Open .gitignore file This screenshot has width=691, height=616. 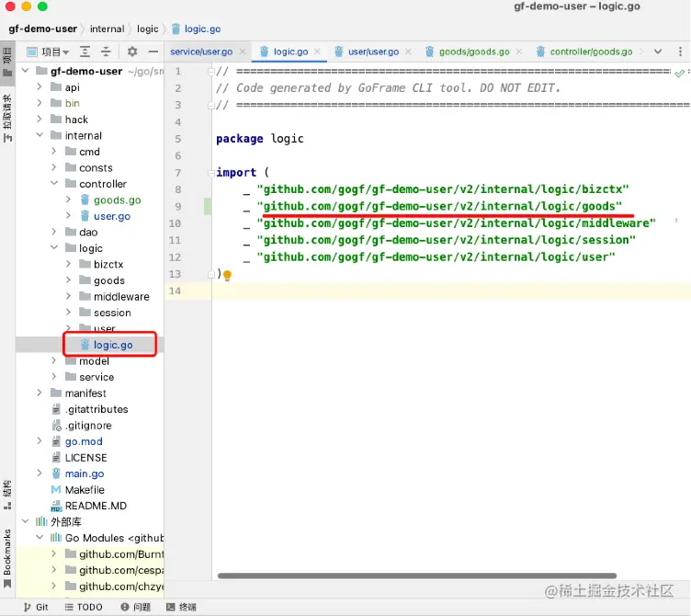(88, 426)
